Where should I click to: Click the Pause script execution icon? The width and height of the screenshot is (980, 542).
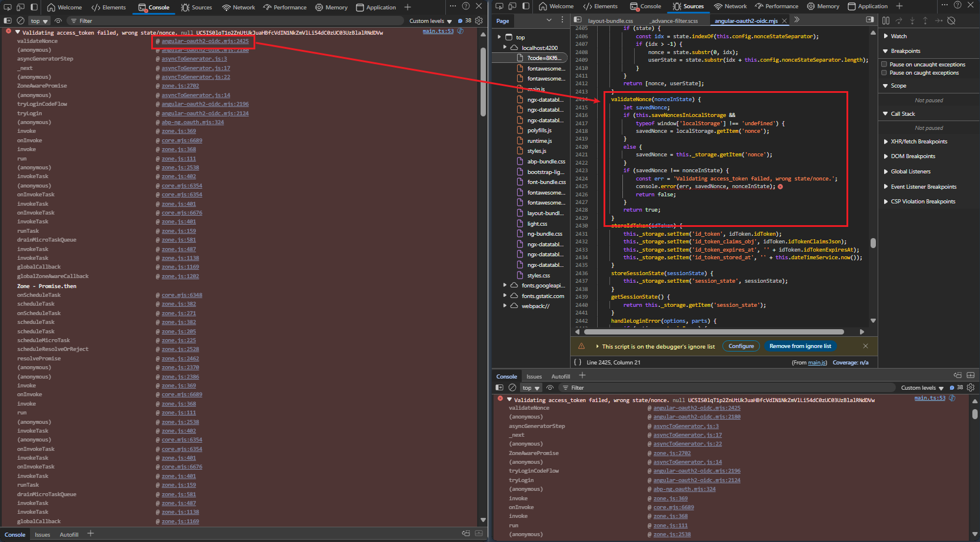click(x=886, y=21)
